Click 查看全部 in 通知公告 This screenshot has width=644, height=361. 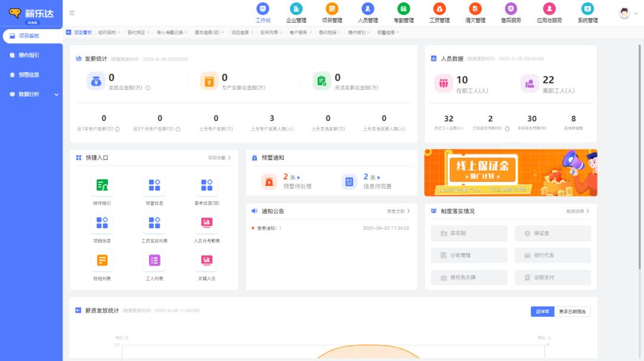pyautogui.click(x=398, y=211)
